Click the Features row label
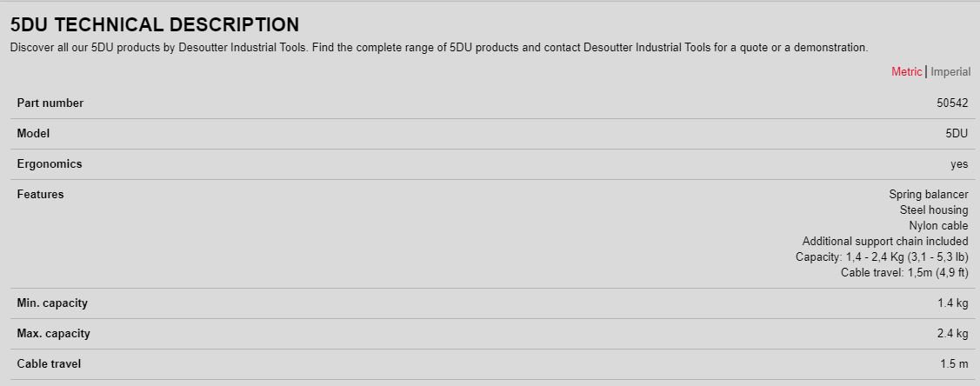Image resolution: width=980 pixels, height=386 pixels. (x=40, y=194)
